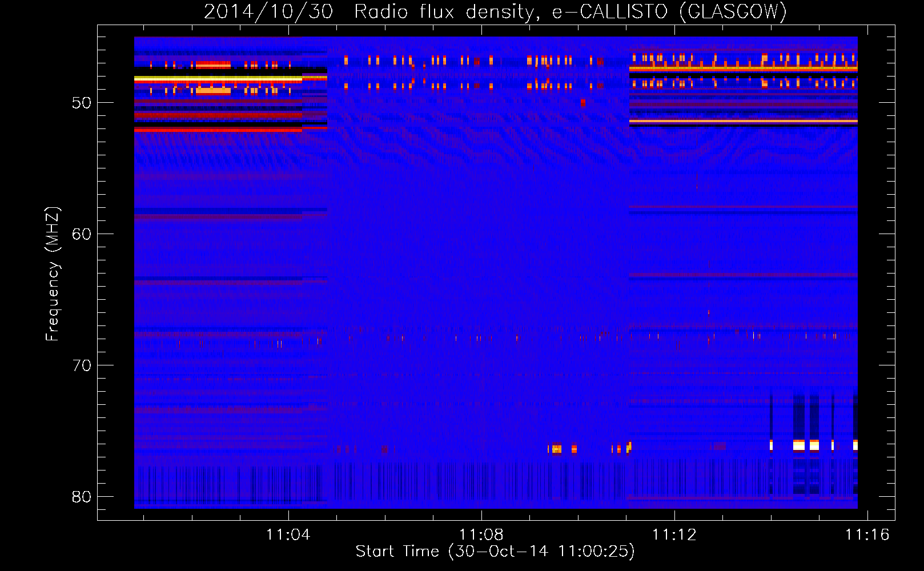Click the "Frequency (MHZ)" axis label
The image size is (924, 571).
[x=53, y=274]
